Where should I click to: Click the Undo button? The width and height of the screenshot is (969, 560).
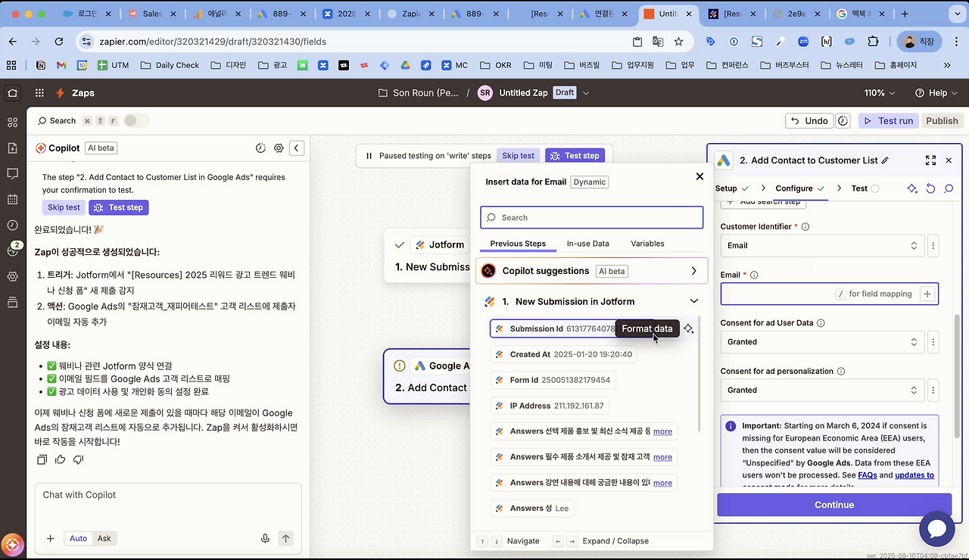click(x=809, y=121)
